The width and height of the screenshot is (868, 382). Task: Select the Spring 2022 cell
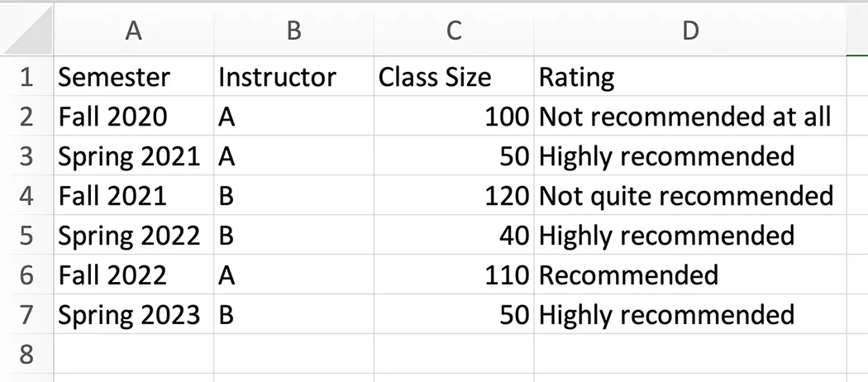tap(129, 236)
